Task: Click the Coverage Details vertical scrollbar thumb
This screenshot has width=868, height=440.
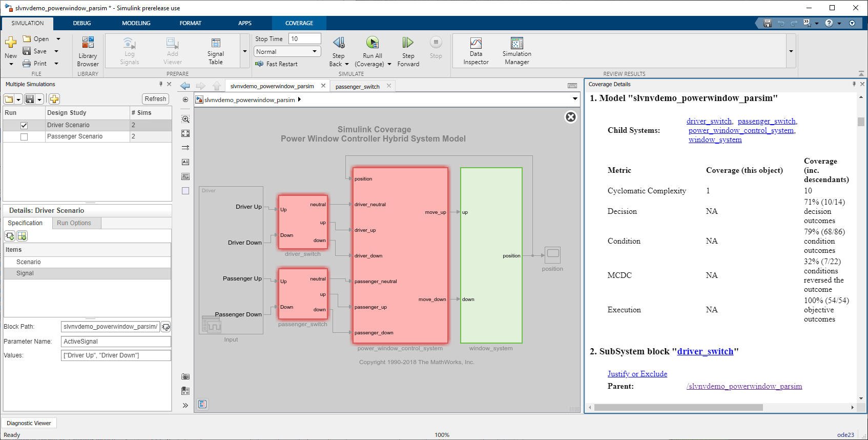Action: [861, 122]
